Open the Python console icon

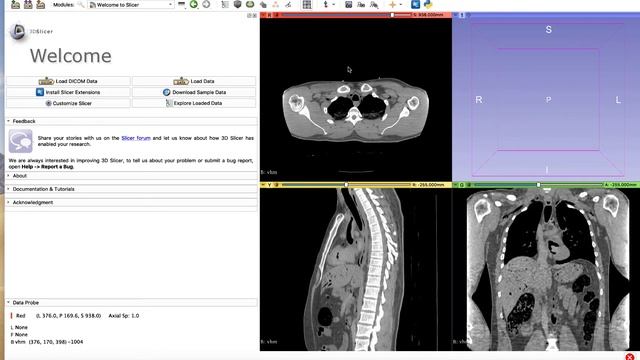click(x=428, y=4)
